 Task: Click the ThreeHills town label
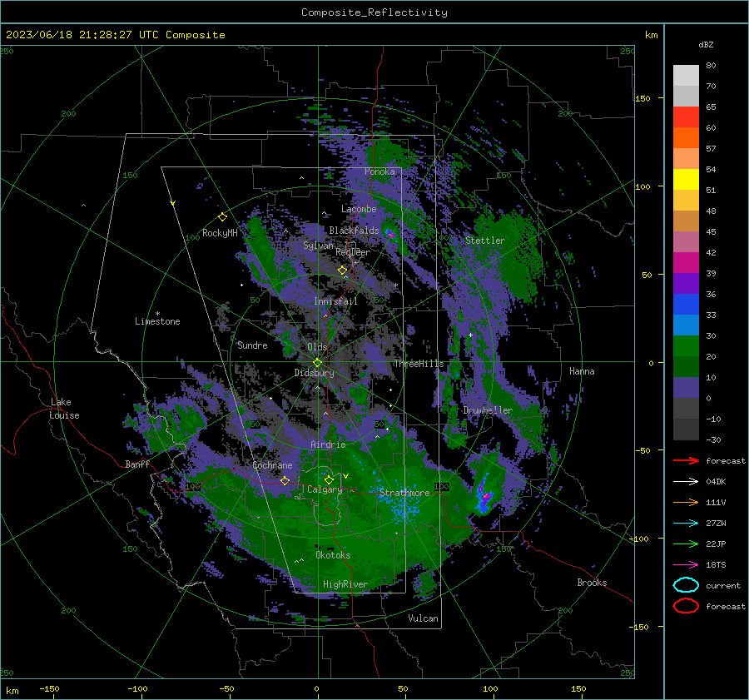click(x=419, y=364)
